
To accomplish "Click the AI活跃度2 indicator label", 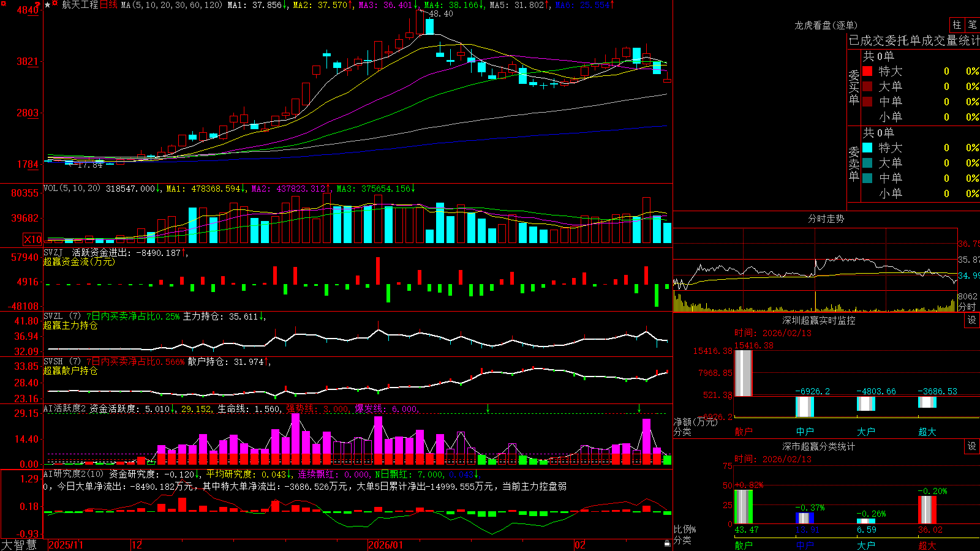I will click(x=64, y=408).
